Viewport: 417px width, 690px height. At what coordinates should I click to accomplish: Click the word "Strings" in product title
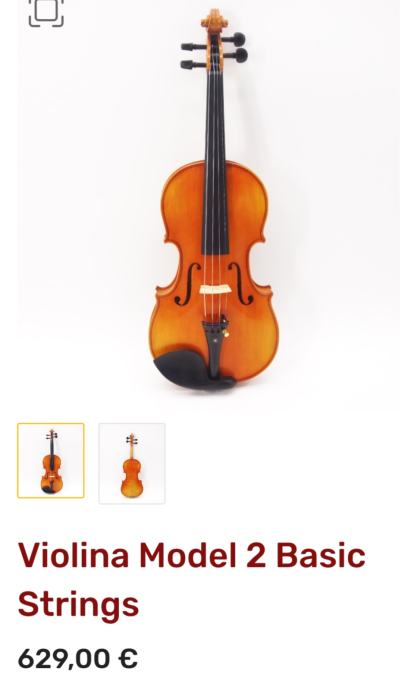78,605
